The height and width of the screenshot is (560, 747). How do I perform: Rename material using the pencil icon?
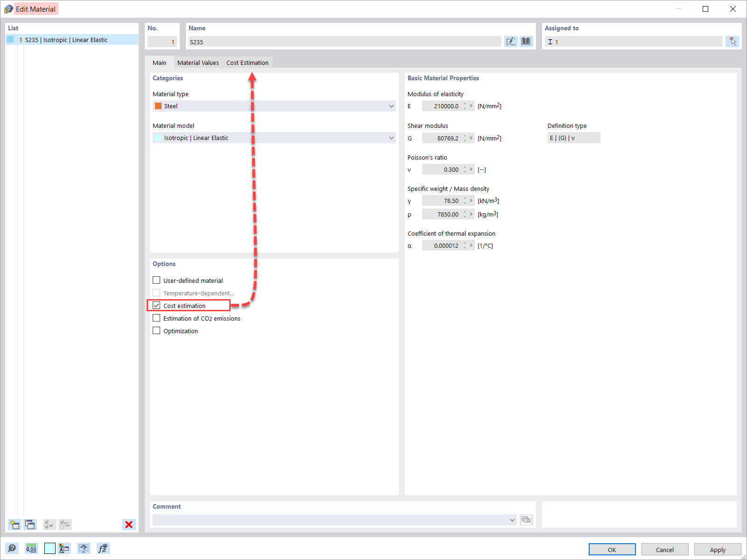point(511,42)
